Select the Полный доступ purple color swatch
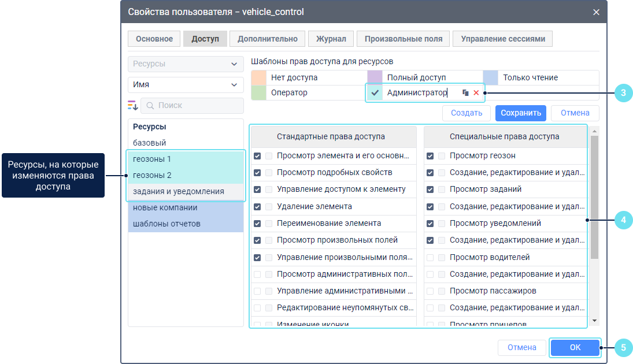This screenshot has height=364, width=633. tap(375, 77)
